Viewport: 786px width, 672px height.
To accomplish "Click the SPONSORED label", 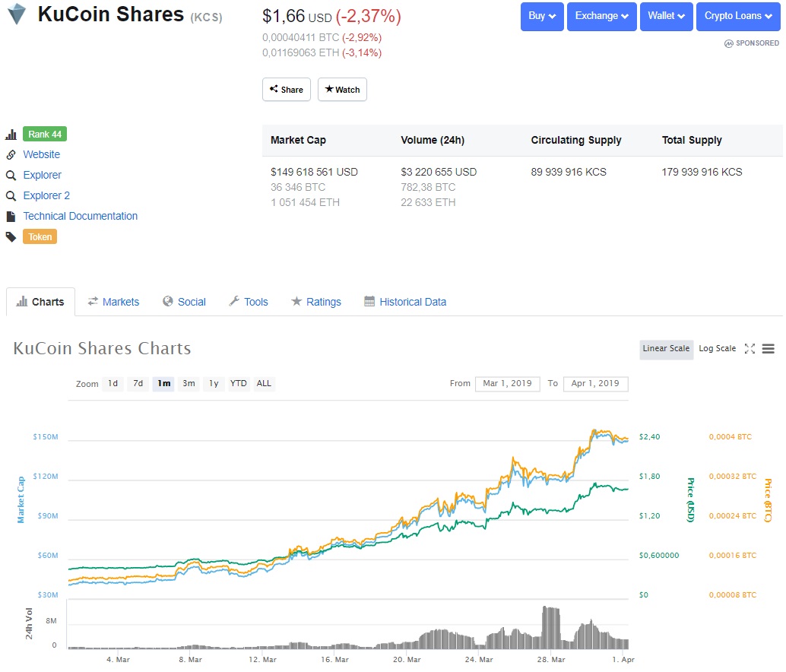I will (757, 43).
